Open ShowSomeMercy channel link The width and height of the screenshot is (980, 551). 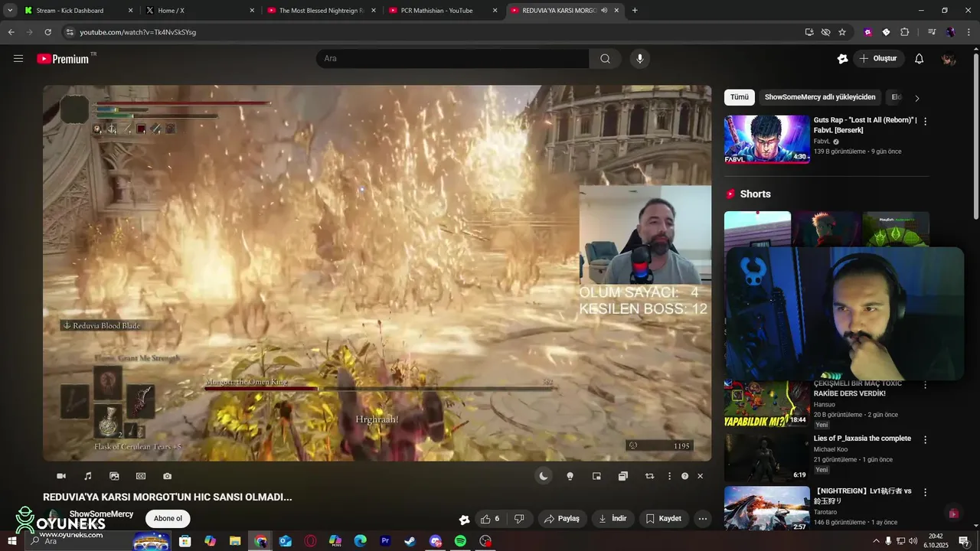point(101,514)
